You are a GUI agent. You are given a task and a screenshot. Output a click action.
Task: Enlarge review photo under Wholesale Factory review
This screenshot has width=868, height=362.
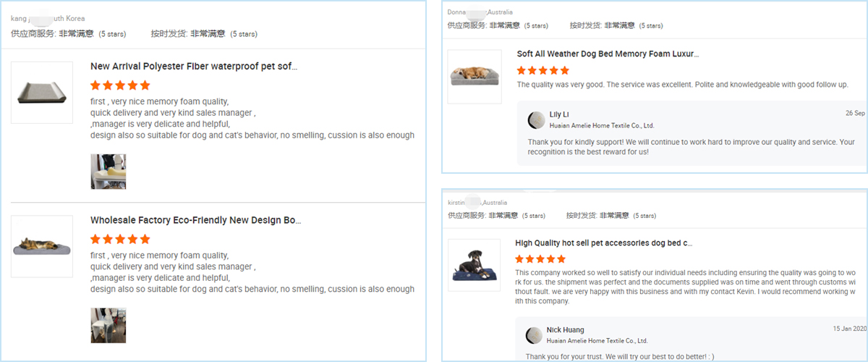tap(109, 325)
